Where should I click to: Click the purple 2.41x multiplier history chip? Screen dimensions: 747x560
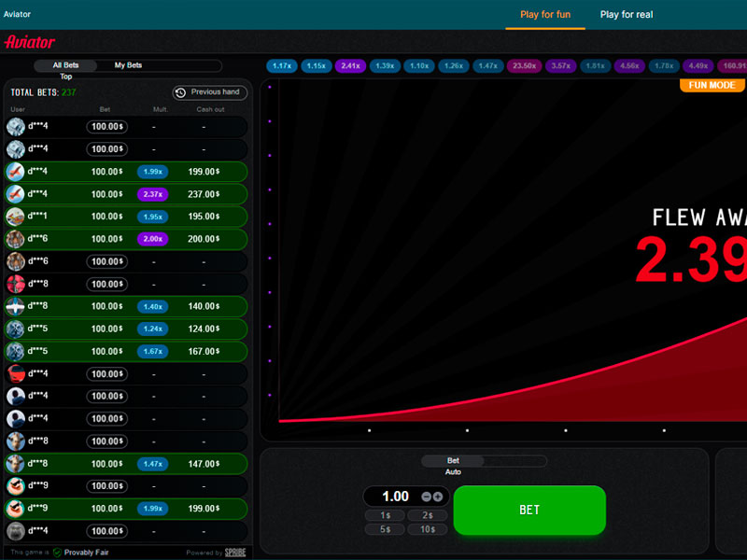click(351, 66)
